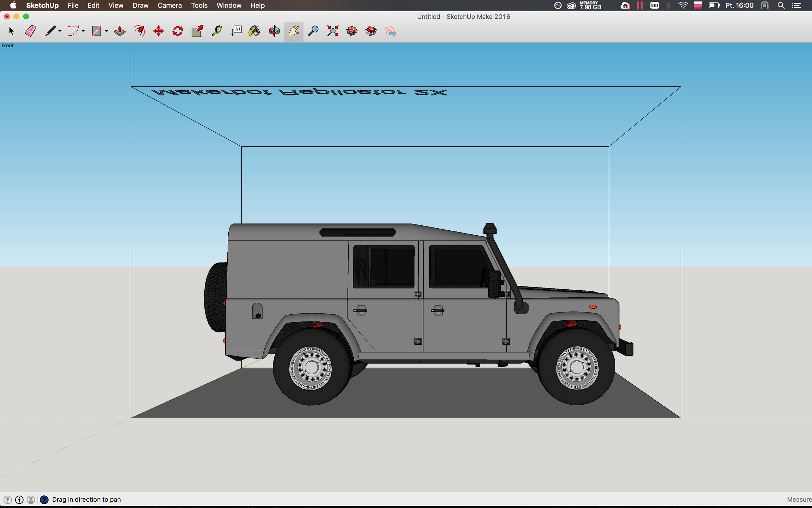Screen dimensions: 812x508
Task: Open the View menu
Action: point(116,5)
